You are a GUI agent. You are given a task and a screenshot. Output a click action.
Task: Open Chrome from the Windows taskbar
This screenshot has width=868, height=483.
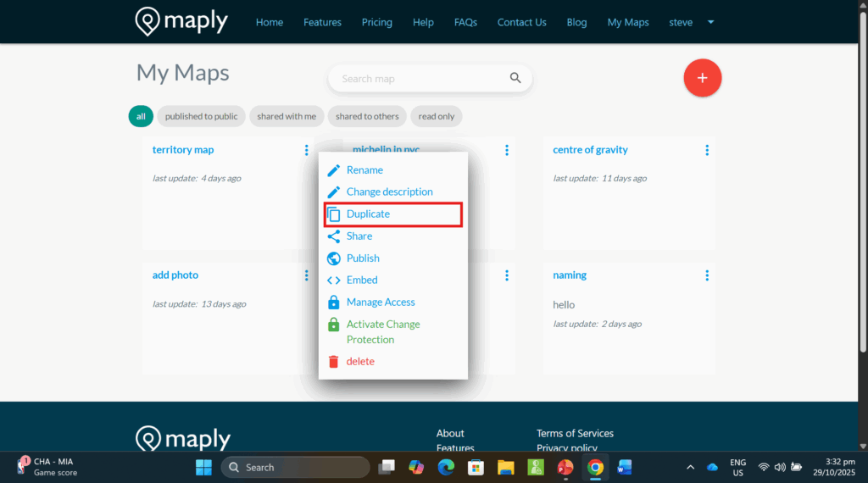595,467
